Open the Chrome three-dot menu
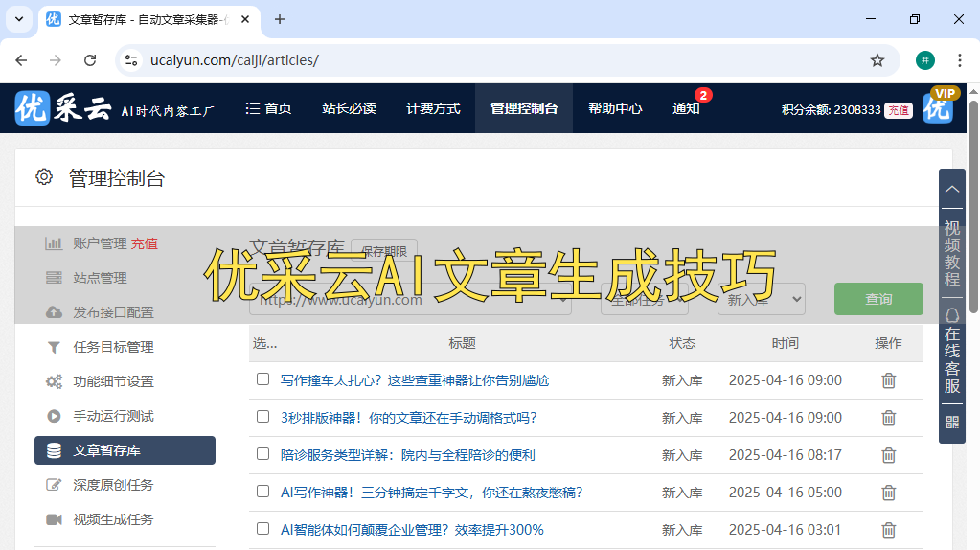 959,60
